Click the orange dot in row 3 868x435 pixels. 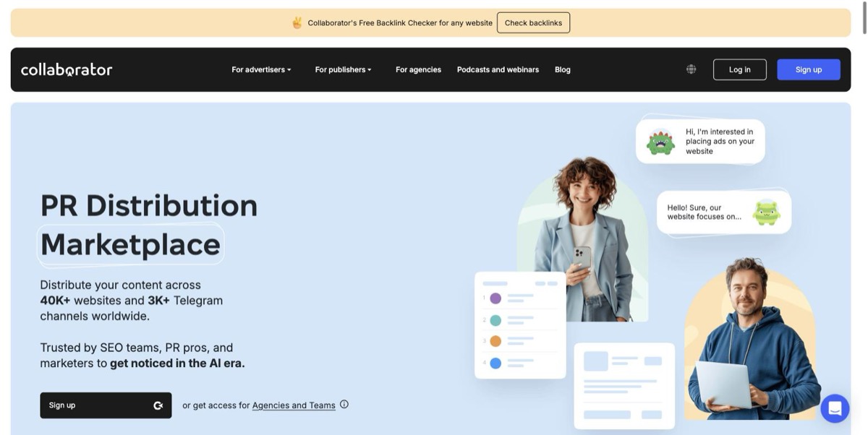[x=495, y=341]
